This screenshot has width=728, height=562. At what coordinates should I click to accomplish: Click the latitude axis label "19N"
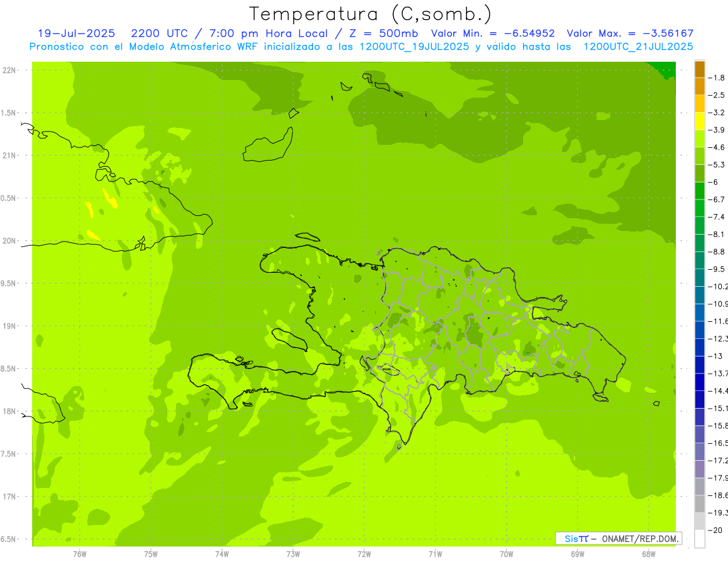pos(8,326)
